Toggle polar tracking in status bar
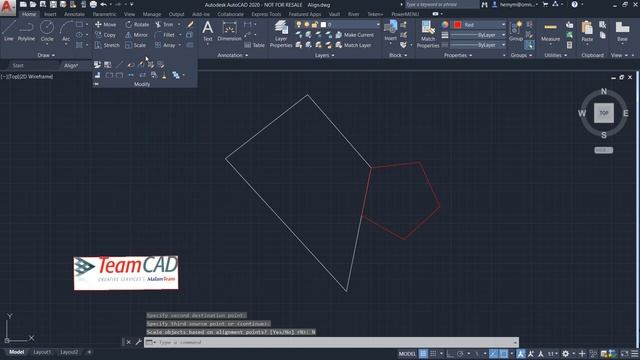Viewport: 640px width, 360px height. pos(460,354)
